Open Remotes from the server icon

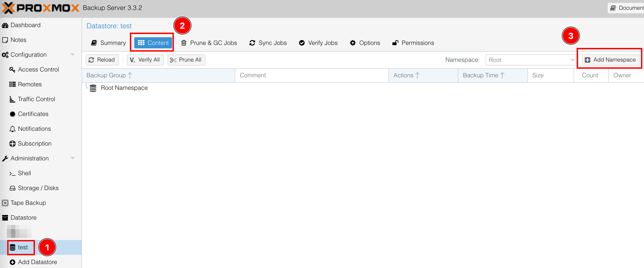pyautogui.click(x=12, y=84)
